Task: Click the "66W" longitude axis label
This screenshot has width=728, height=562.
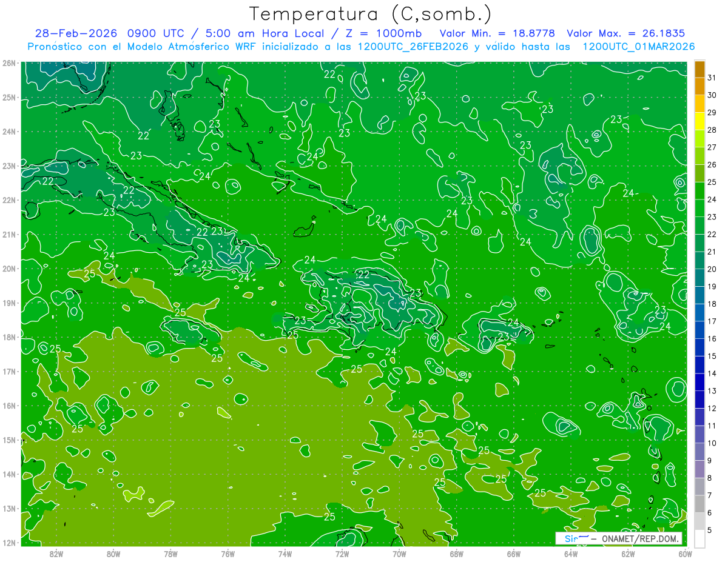Action: [x=514, y=554]
